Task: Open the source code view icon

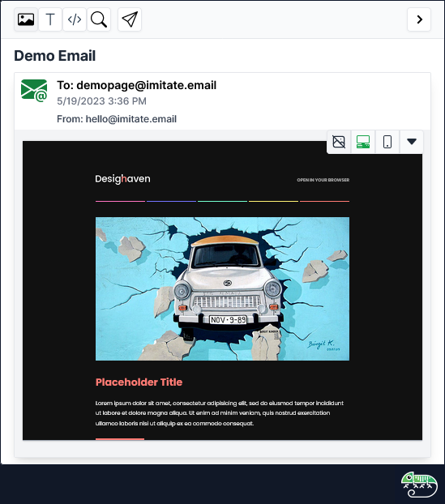Action: 75,19
